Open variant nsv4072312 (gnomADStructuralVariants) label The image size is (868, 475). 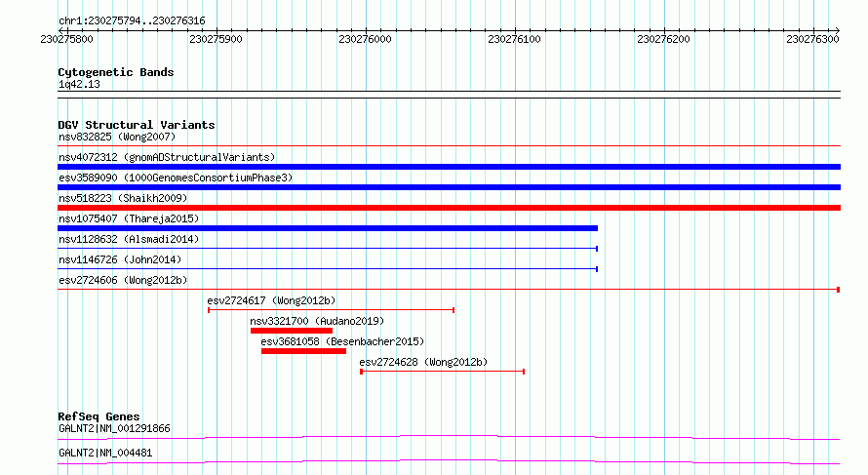(167, 157)
